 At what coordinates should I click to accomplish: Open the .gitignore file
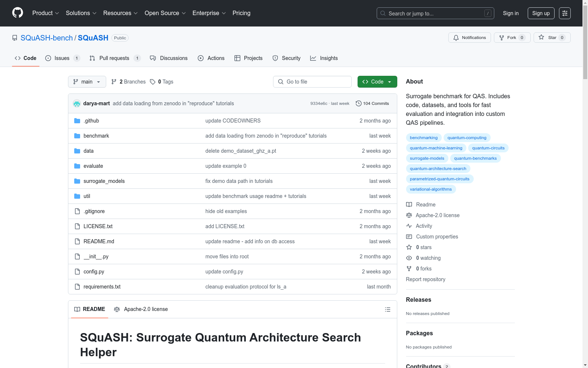(x=94, y=211)
